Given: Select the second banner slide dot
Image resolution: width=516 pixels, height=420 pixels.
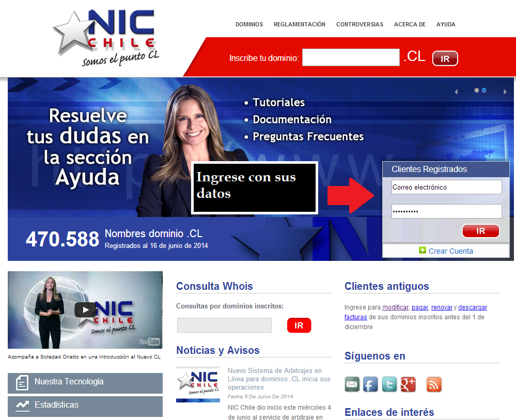Looking at the screenshot, I should pos(484,90).
